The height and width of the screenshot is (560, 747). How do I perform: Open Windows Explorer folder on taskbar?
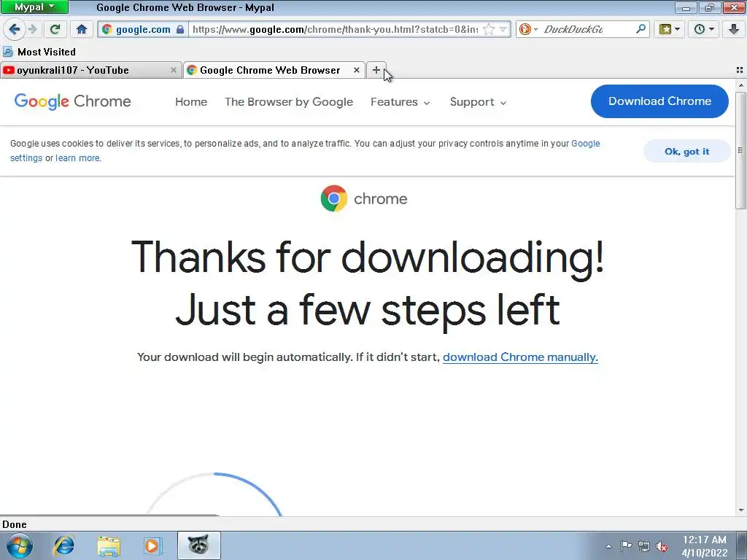tap(109, 545)
